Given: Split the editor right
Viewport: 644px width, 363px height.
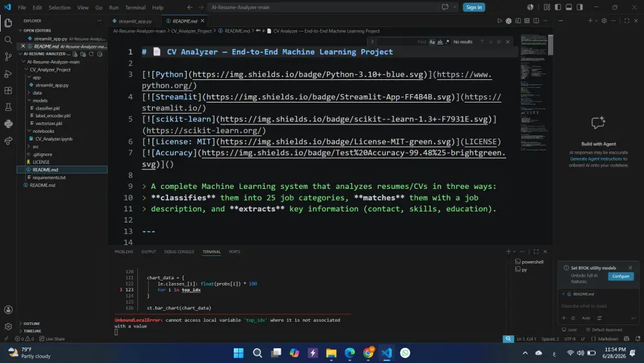Looking at the screenshot, I should tap(536, 21).
